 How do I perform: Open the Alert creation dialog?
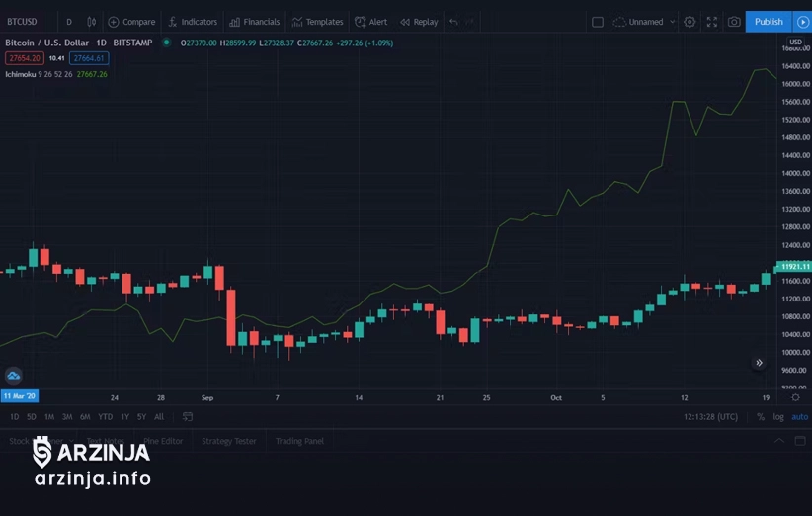coord(371,22)
